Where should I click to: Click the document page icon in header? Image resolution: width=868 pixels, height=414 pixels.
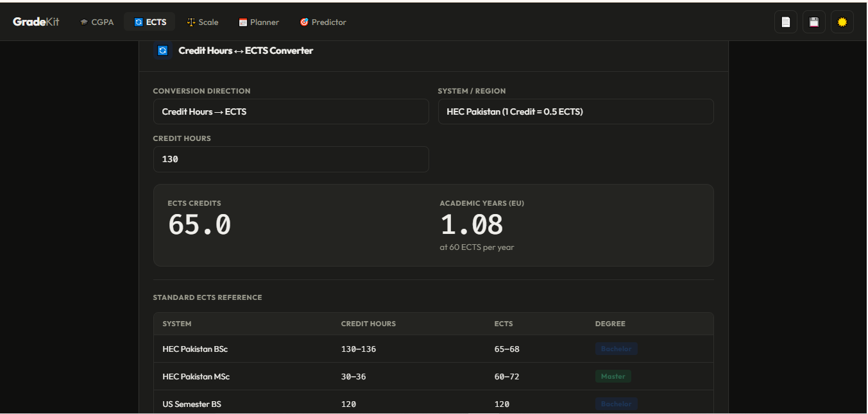786,22
